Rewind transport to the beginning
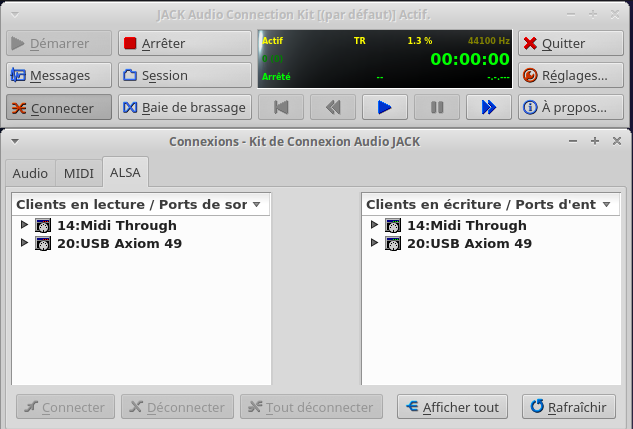This screenshot has width=633, height=429. point(283,107)
